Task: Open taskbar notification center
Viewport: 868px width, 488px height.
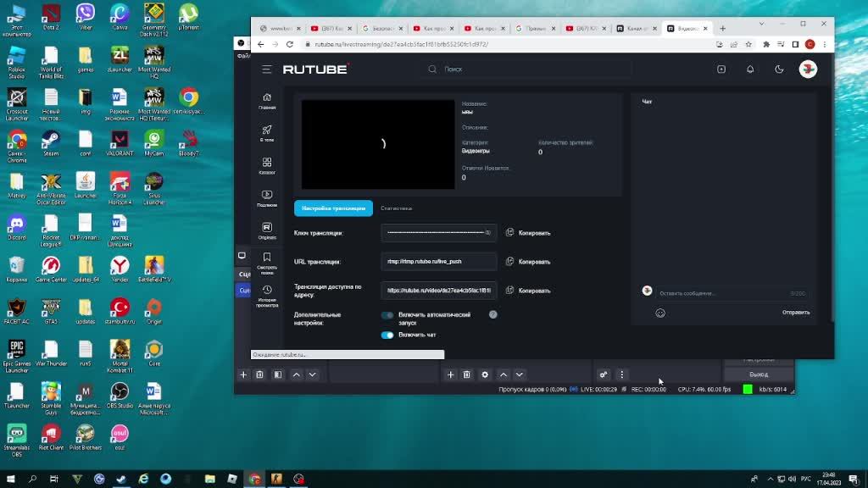Action: click(854, 480)
